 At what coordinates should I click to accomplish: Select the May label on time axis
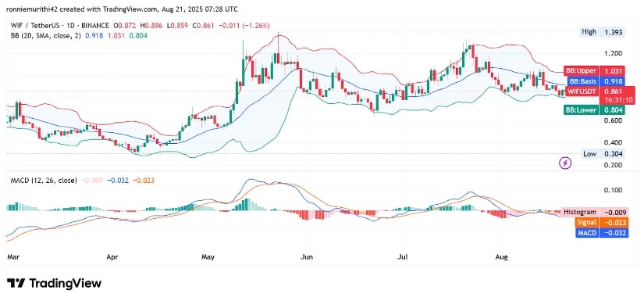pos(208,257)
